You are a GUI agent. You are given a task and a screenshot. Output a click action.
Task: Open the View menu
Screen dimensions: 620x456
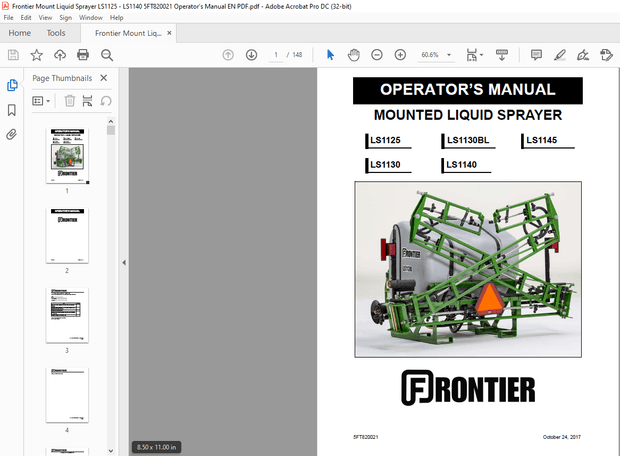coord(45,17)
